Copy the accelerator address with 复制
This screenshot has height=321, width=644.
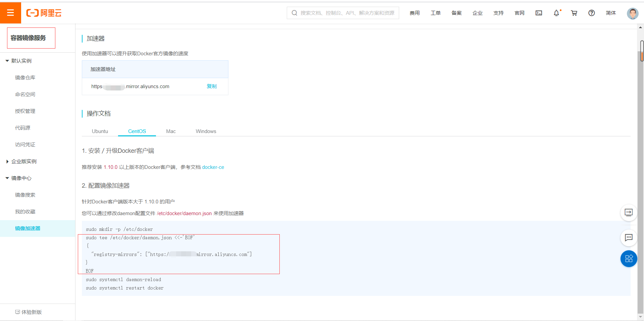tap(212, 86)
